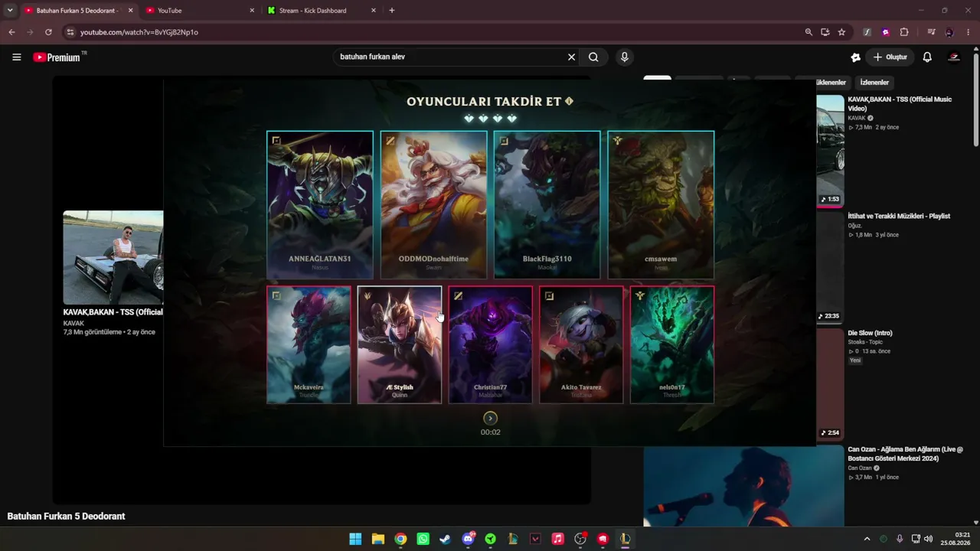Switch to the Stream - Kick Dashboard tab
Viewport: 980px width, 551px height.
pos(322,11)
